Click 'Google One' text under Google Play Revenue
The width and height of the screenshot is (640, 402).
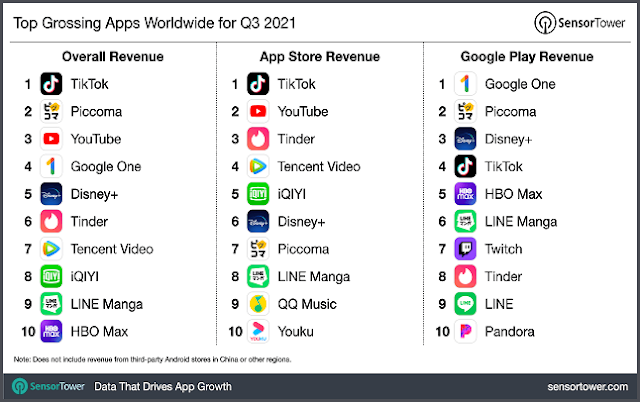520,84
